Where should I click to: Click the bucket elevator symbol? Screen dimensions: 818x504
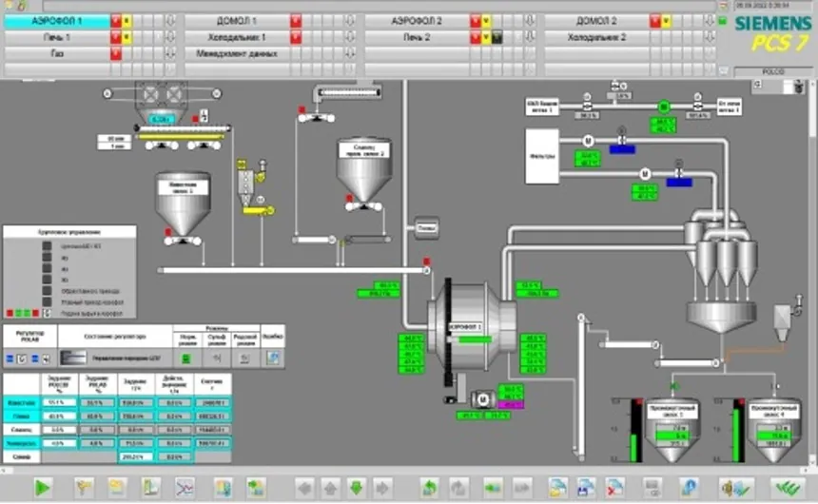[580, 387]
